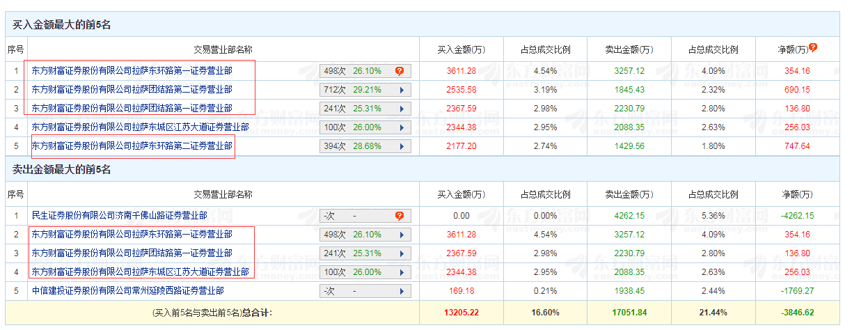The image size is (868, 330).
Task: Expand arrow on 394次 28.68% badge
Action: (x=402, y=146)
